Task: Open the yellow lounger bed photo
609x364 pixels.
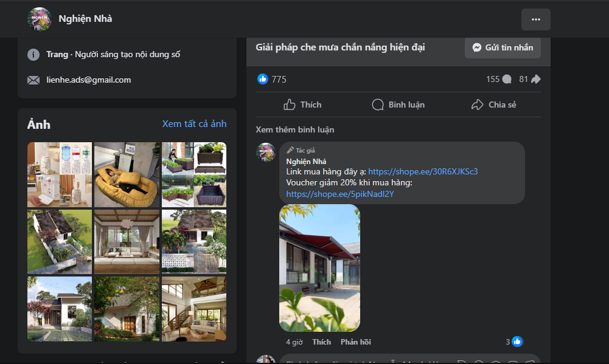Action: click(127, 174)
